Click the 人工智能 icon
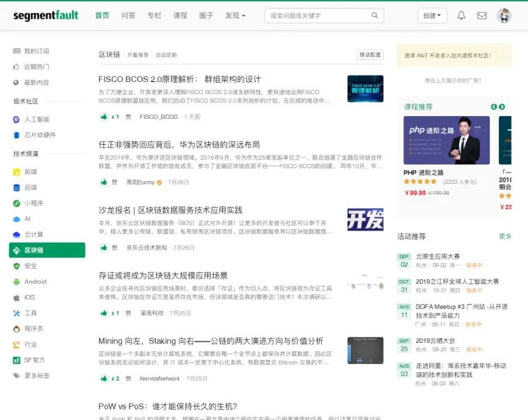The width and height of the screenshot is (528, 420). (16, 119)
